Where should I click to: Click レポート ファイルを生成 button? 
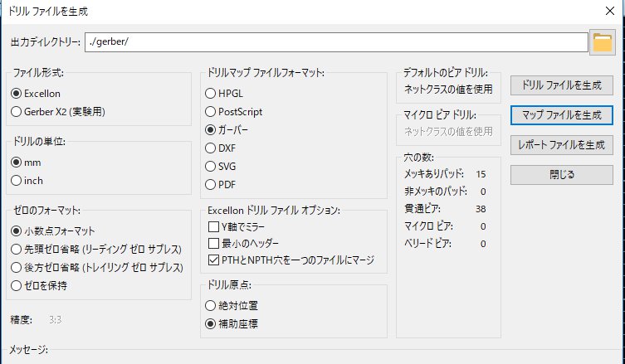pyautogui.click(x=561, y=145)
